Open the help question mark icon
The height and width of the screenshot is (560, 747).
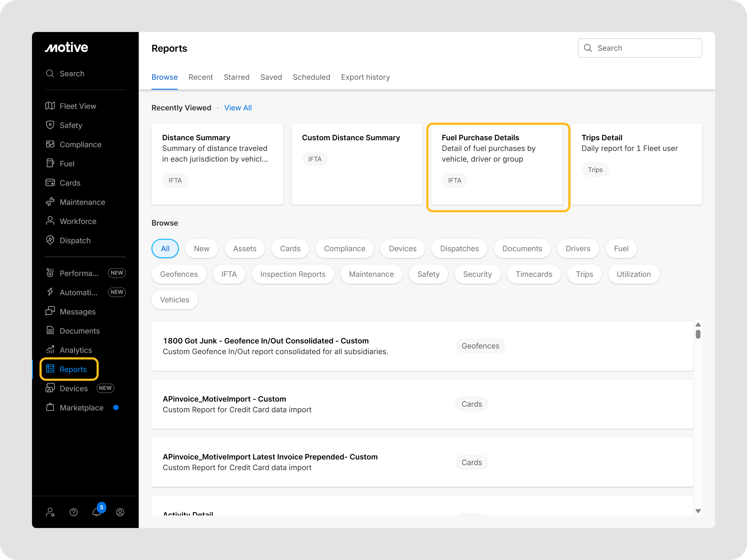(74, 512)
